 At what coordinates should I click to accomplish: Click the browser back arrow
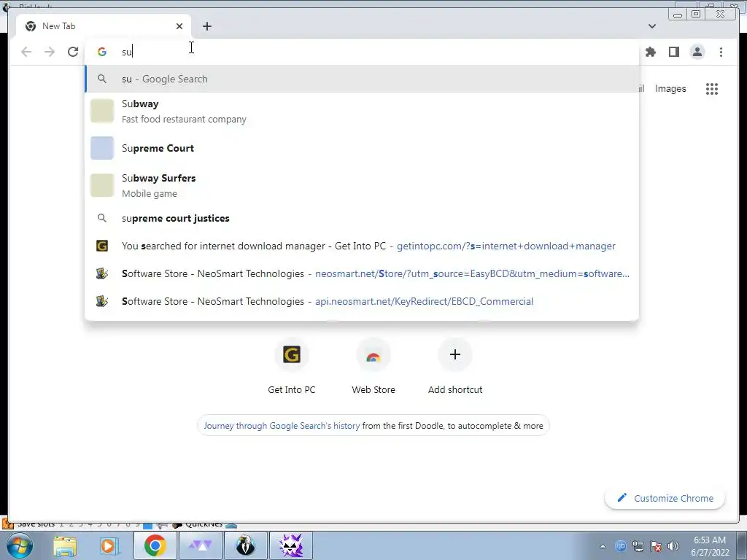tap(26, 52)
